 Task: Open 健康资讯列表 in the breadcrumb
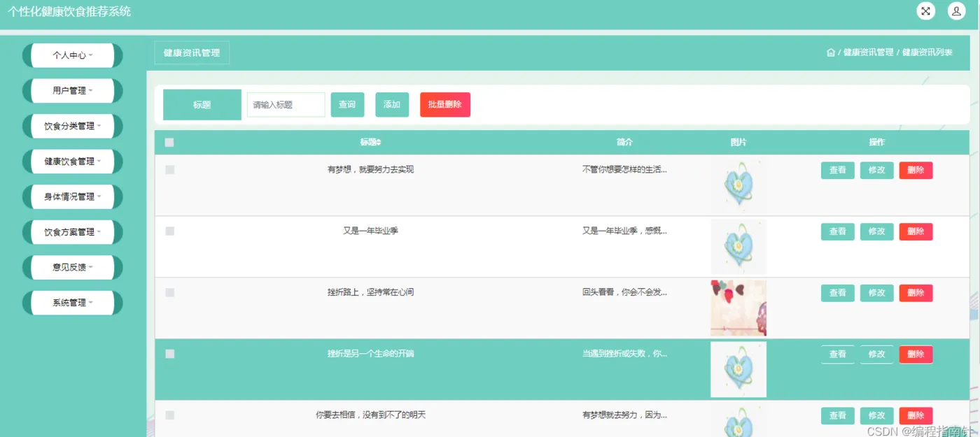point(927,52)
